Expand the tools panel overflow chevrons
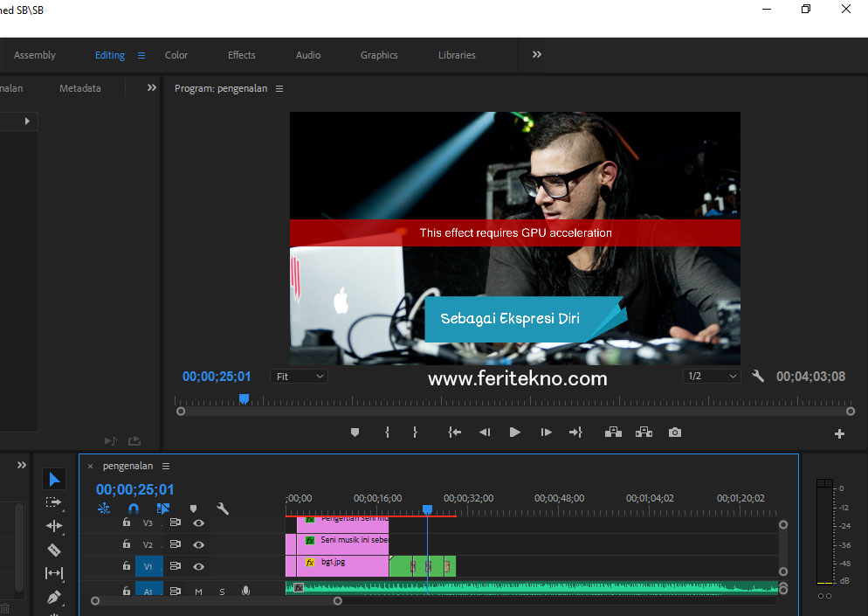 pyautogui.click(x=22, y=465)
